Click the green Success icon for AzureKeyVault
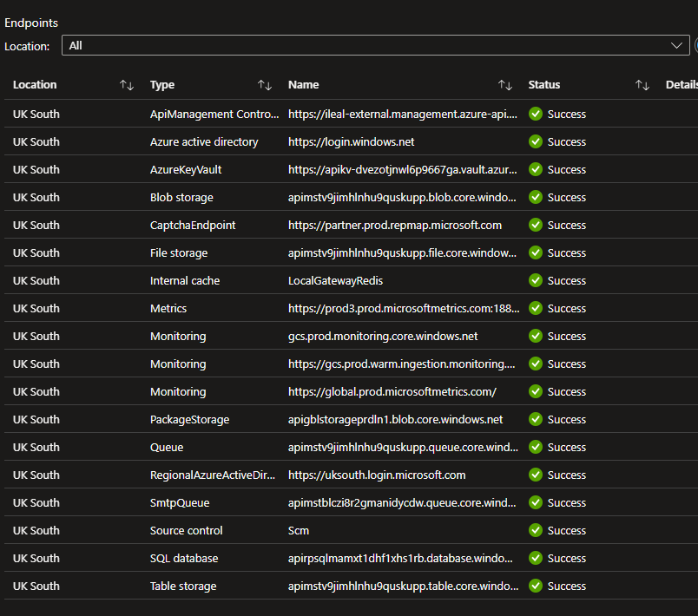Image resolution: width=698 pixels, height=616 pixels. 536,169
